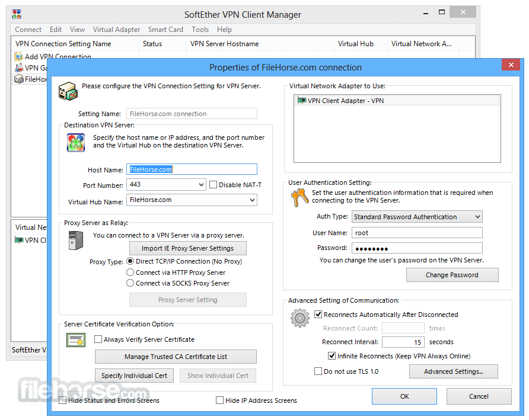Viewport: 529px width, 420px height.
Task: Click the User Name field
Action: (417, 233)
